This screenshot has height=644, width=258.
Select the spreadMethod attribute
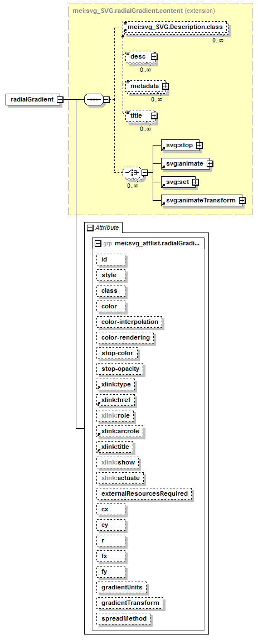point(124,619)
